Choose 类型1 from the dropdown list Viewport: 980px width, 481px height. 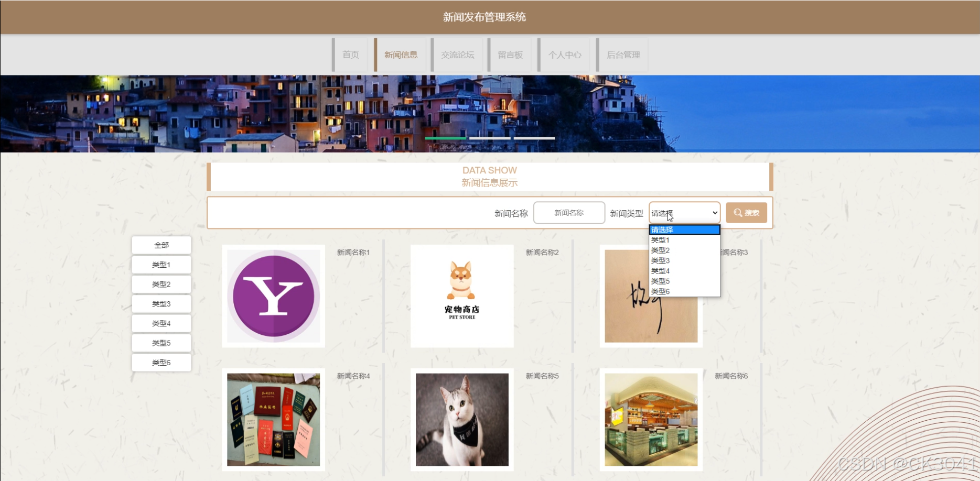point(684,240)
